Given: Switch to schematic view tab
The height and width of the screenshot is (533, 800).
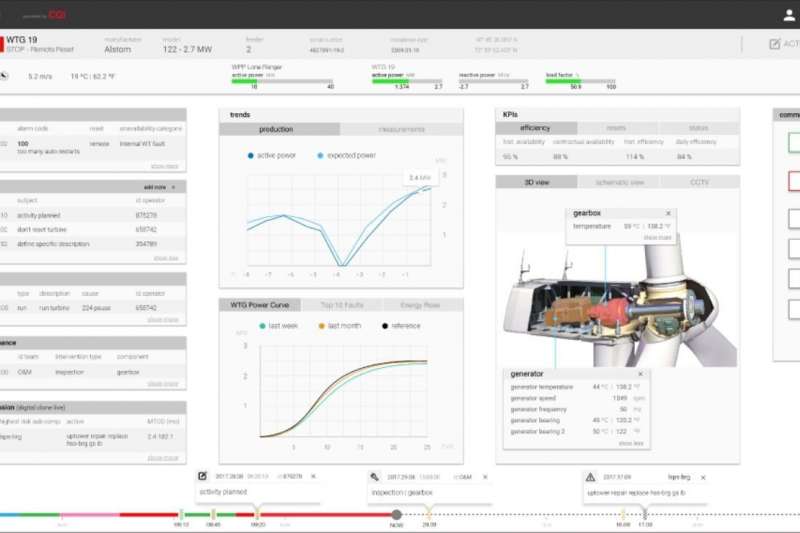Looking at the screenshot, I should pos(619,182).
